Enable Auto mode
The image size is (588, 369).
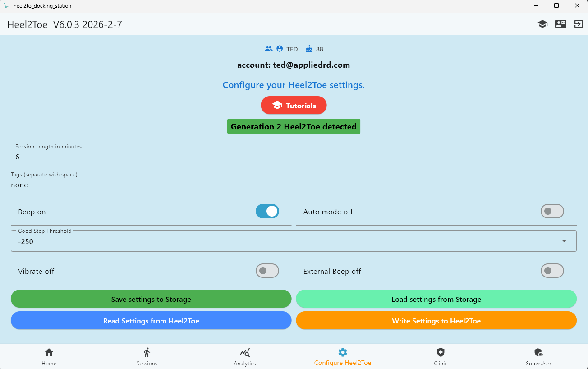pyautogui.click(x=552, y=211)
